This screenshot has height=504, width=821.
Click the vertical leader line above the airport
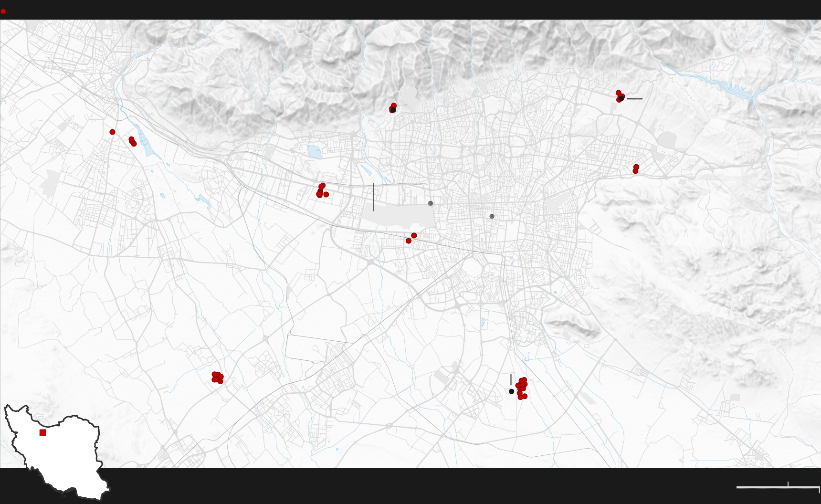pos(373,197)
